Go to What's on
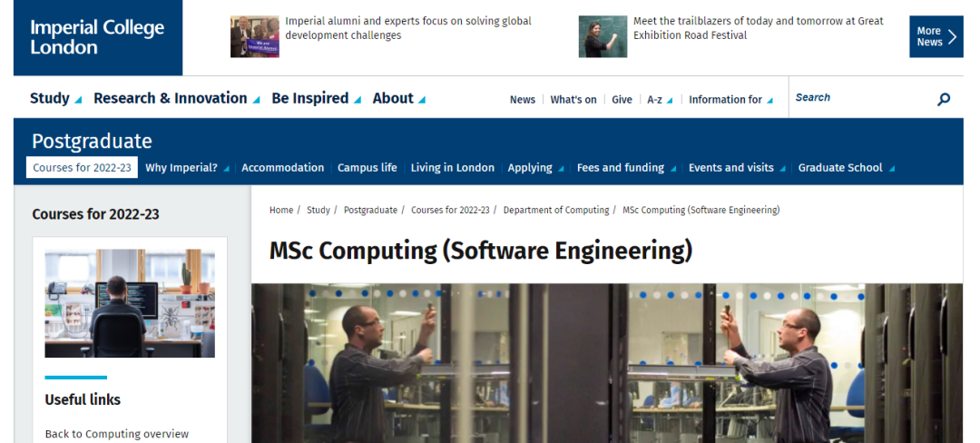The height and width of the screenshot is (443, 980). coord(573,99)
